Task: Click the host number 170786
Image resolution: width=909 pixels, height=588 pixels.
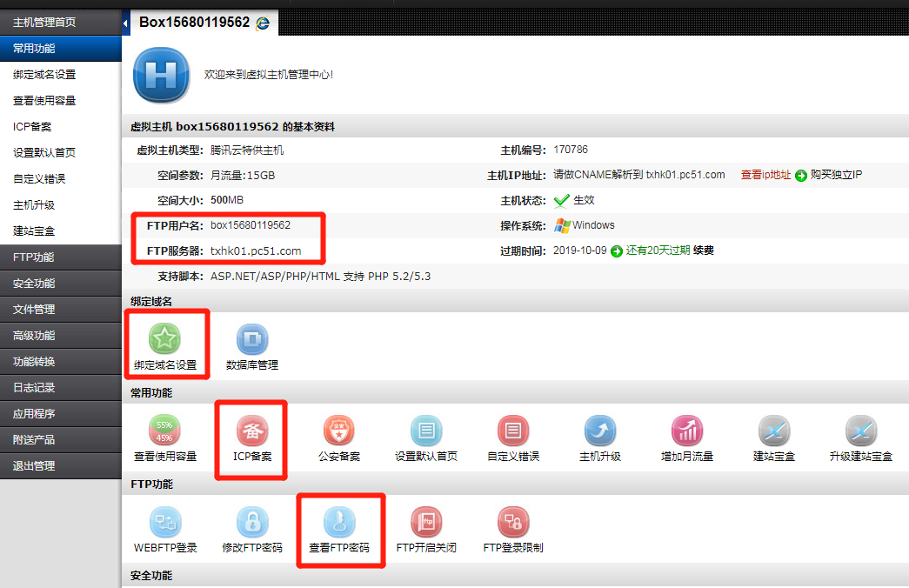Action: click(x=571, y=150)
